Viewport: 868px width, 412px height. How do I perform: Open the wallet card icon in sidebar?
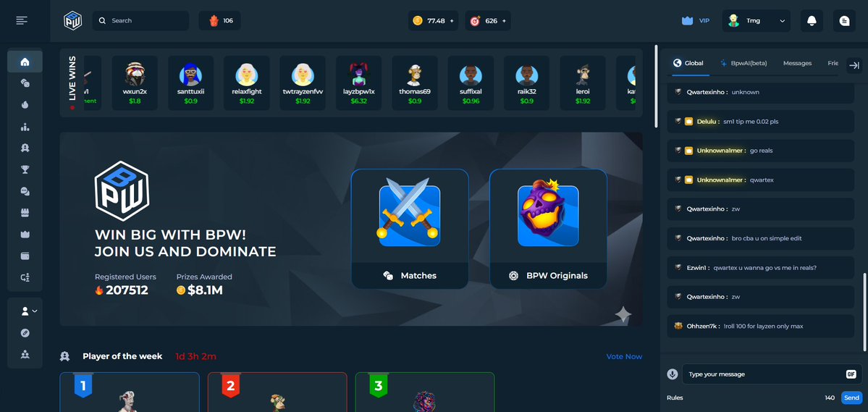coord(25,256)
